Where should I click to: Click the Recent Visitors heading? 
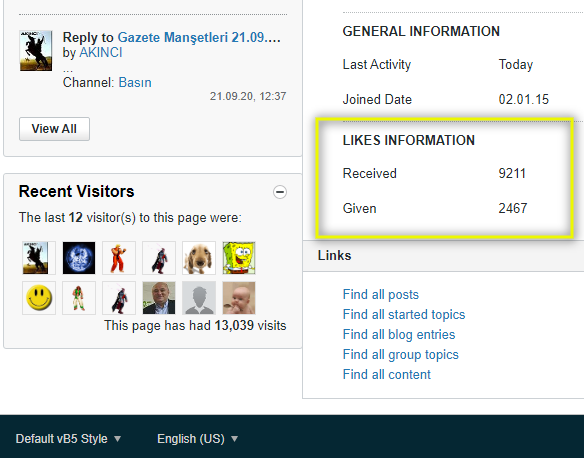coord(76,191)
